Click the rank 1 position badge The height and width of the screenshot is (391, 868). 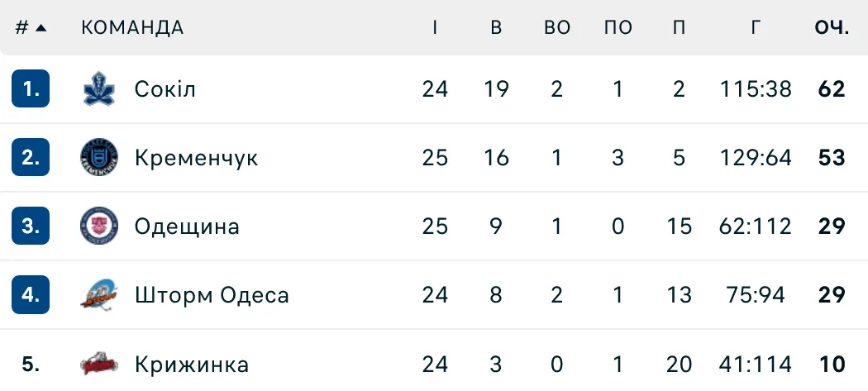click(31, 89)
